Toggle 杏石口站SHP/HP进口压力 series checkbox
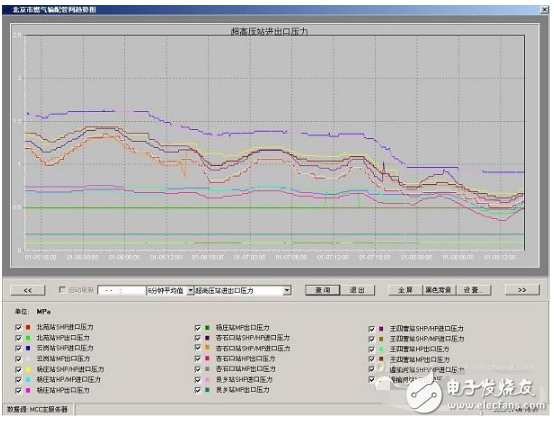The width and height of the screenshot is (554, 422). (x=198, y=338)
